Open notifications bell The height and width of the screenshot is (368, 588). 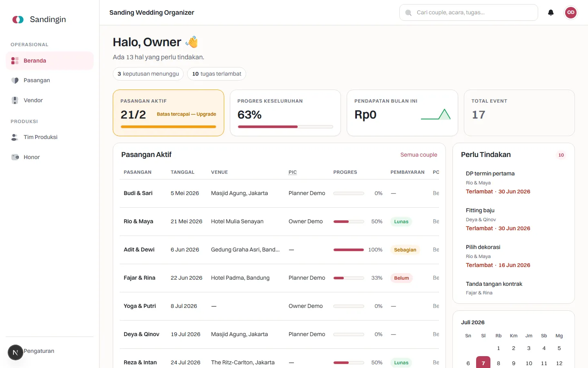551,13
